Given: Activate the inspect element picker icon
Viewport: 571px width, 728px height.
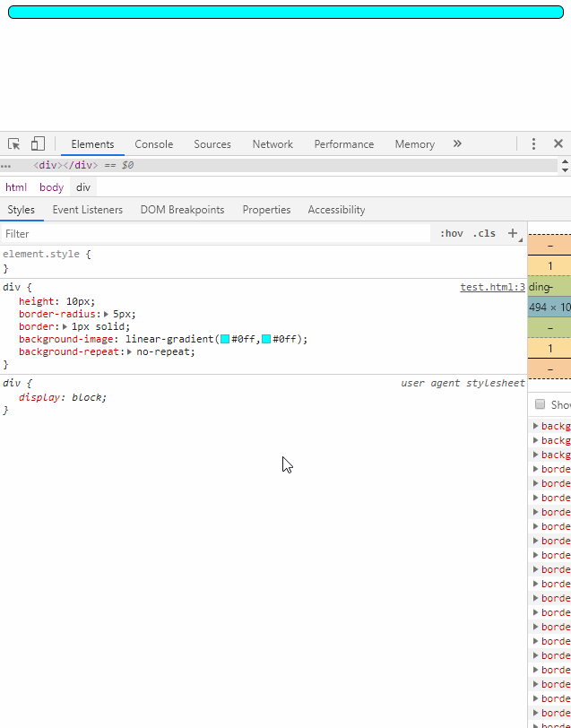Looking at the screenshot, I should tap(14, 144).
